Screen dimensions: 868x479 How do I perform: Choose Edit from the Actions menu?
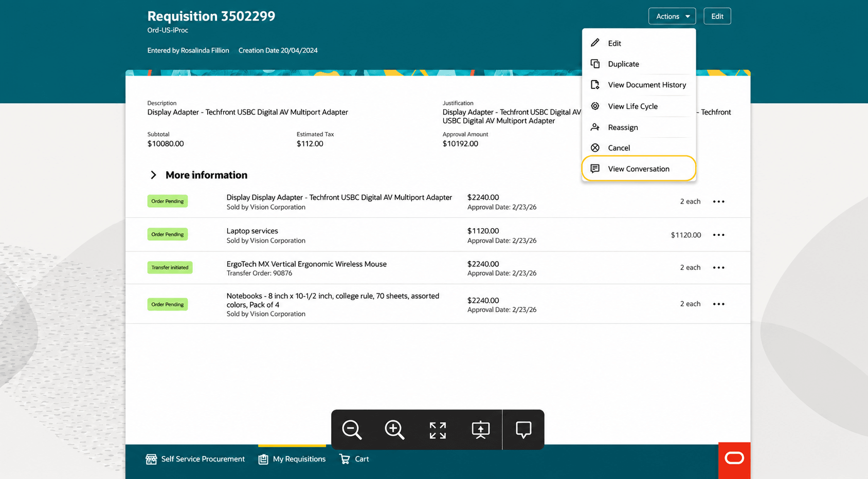(639, 44)
